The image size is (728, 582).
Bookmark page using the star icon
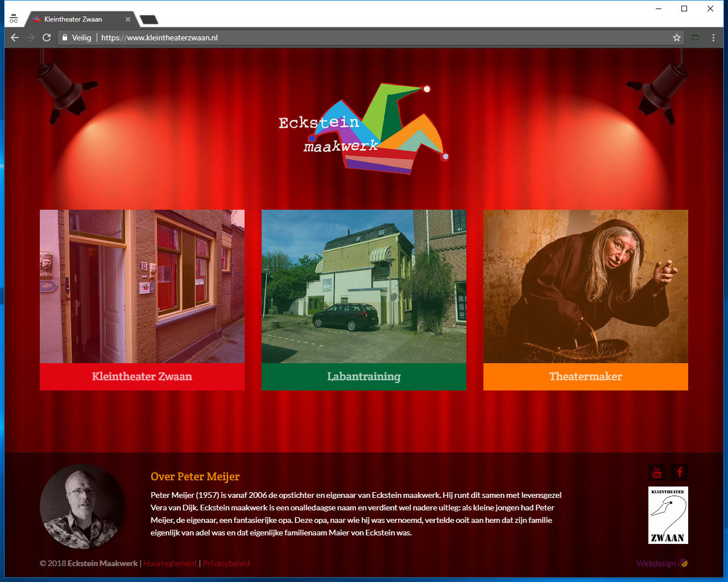(676, 38)
